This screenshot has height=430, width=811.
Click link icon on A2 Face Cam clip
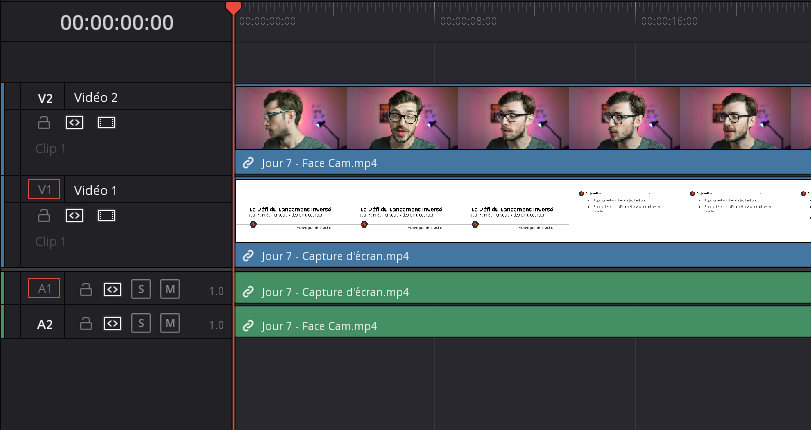pos(248,326)
